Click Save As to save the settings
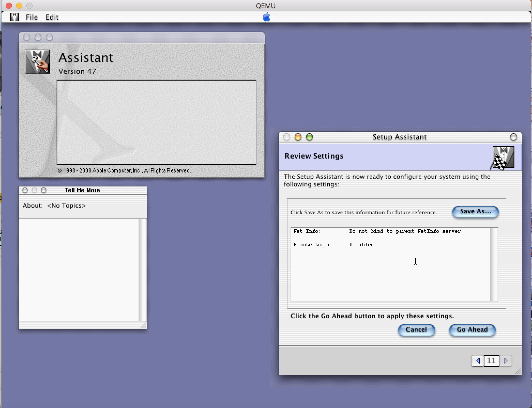Screen dimensions: 532x408 pos(475,212)
